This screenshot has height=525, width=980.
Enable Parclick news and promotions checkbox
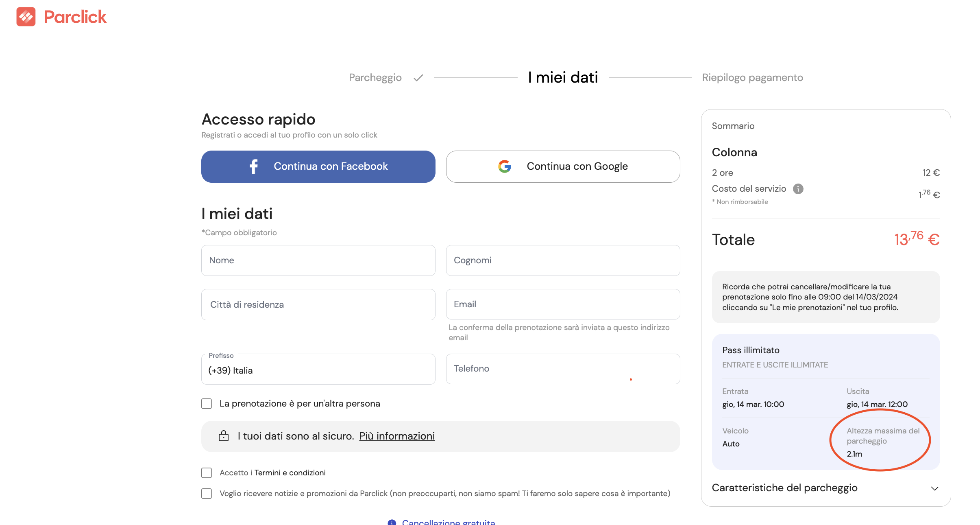[207, 494]
